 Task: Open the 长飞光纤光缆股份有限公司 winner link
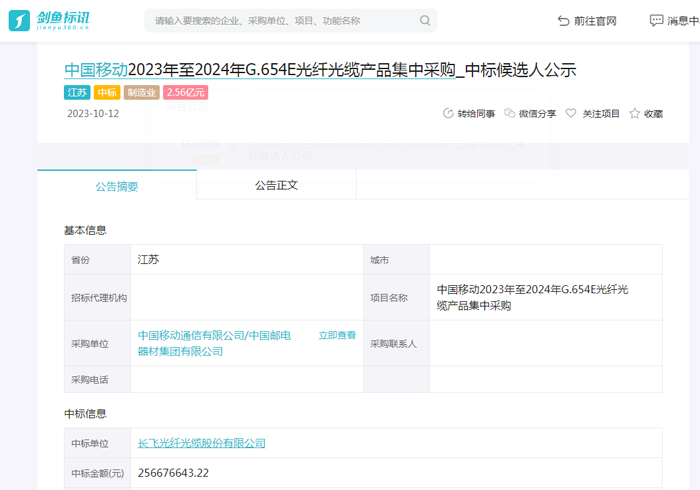[x=201, y=443]
